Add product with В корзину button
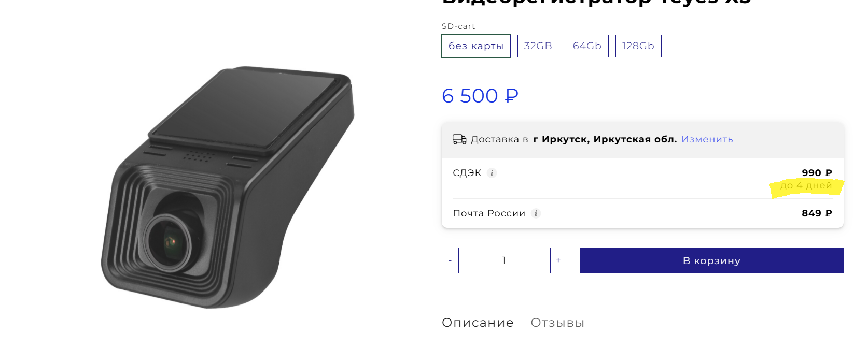 (x=712, y=260)
